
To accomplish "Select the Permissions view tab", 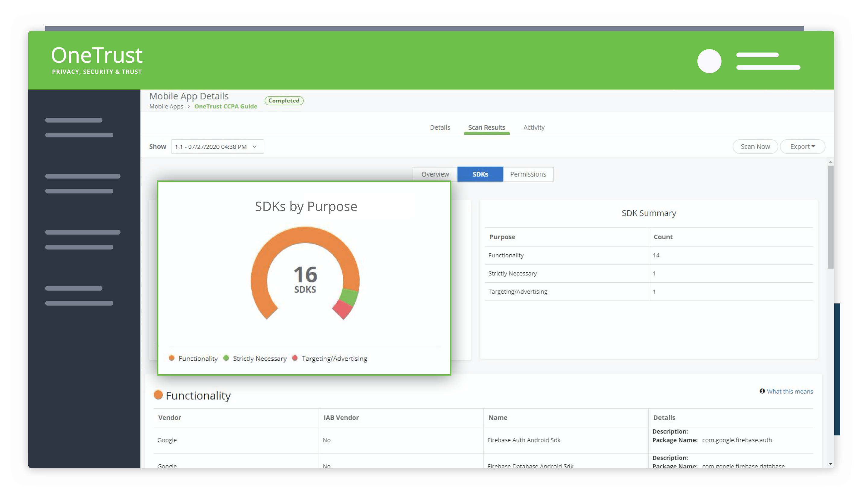I will pyautogui.click(x=528, y=174).
